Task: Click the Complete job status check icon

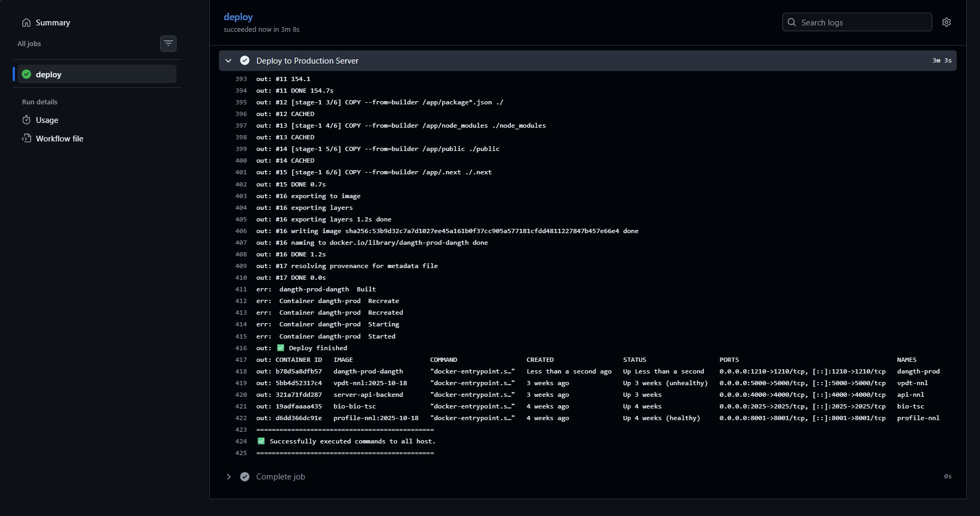Action: [x=245, y=477]
